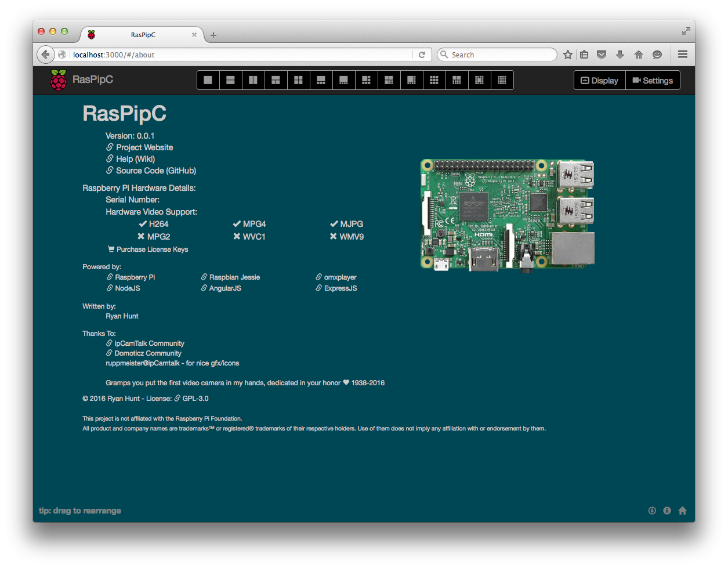This screenshot has height=568, width=728.
Task: Click the info circle icon in footer
Action: (x=667, y=511)
